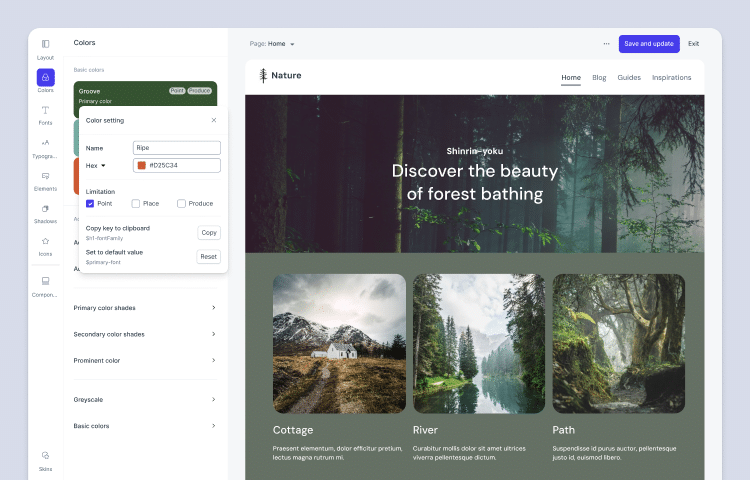This screenshot has width=750, height=480.
Task: Click the Exit link
Action: 694,44
